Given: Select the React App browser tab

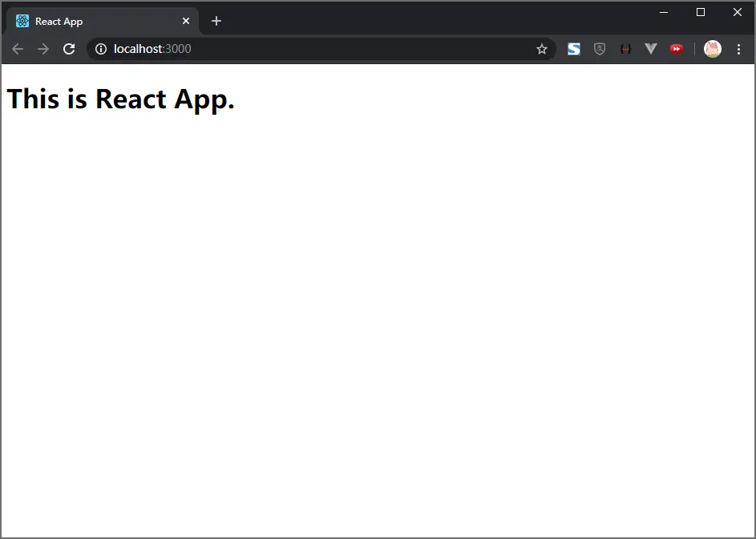Looking at the screenshot, I should [x=103, y=21].
